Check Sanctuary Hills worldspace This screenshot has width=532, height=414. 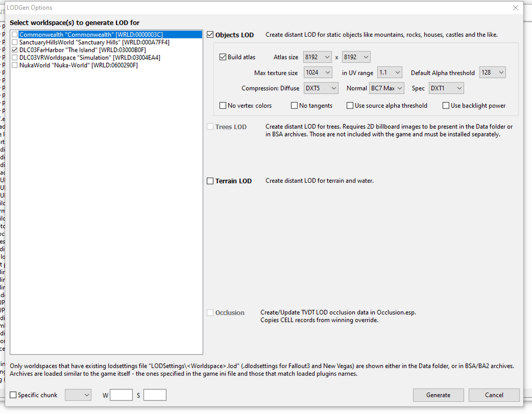coord(15,42)
